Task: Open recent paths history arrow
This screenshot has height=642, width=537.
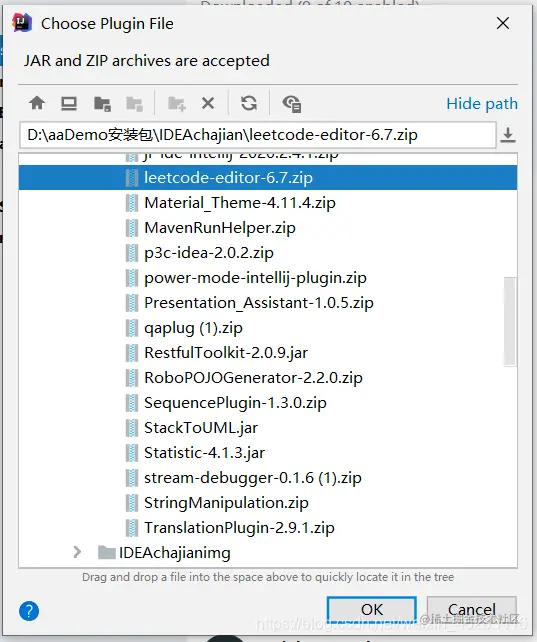Action: coord(508,135)
